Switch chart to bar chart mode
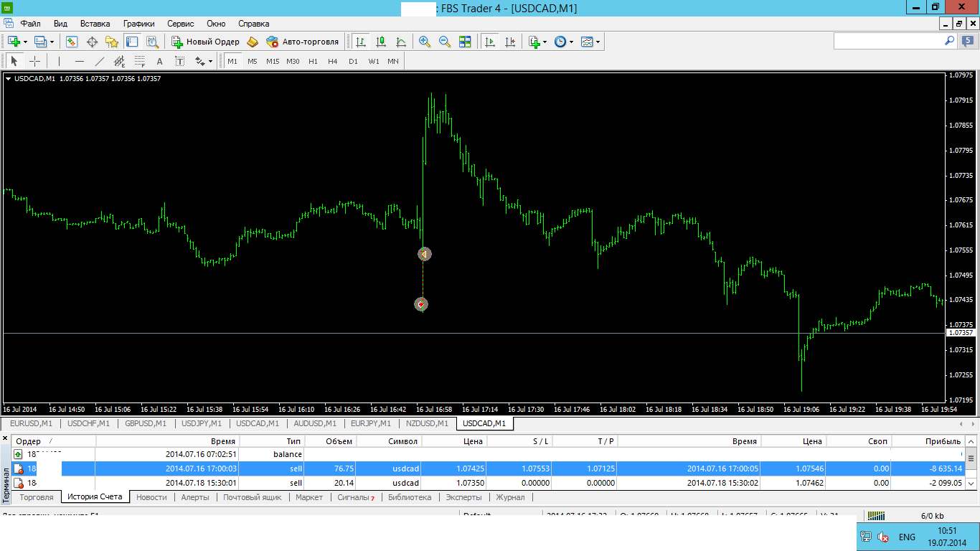Image resolution: width=980 pixels, height=551 pixels. (x=360, y=42)
